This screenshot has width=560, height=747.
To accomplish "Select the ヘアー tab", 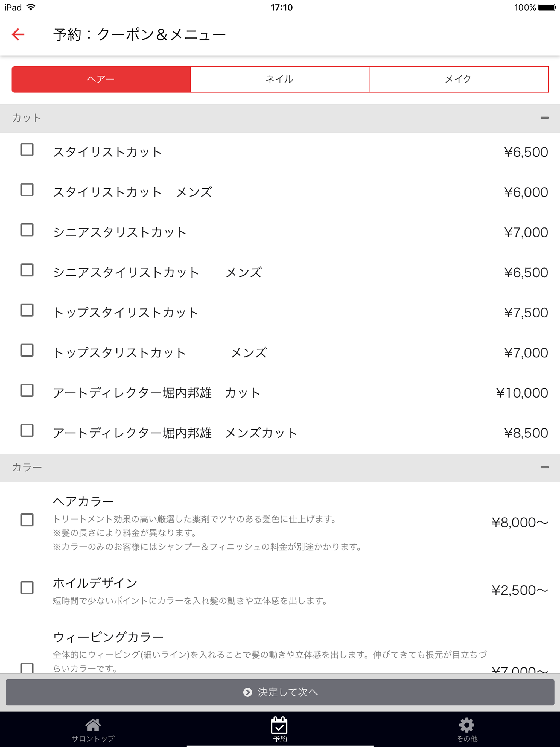I will coord(101,79).
